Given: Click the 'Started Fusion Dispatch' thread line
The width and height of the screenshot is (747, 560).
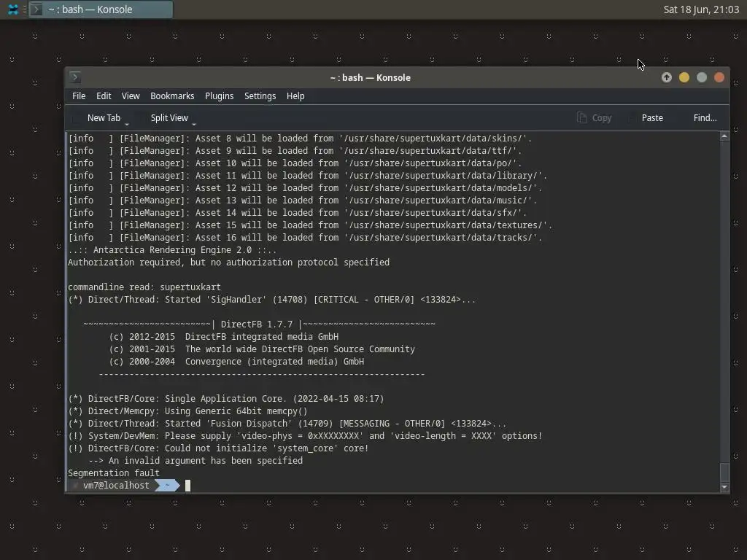Looking at the screenshot, I should 287,424.
